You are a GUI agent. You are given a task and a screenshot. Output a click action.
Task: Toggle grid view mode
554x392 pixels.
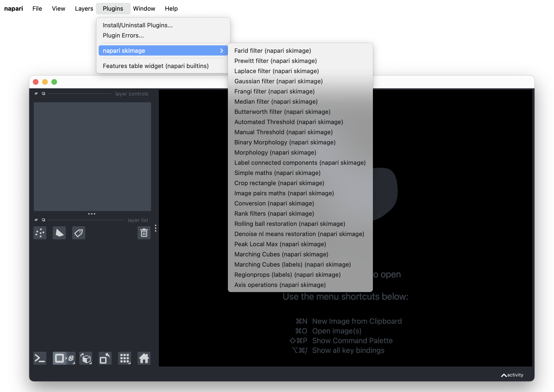(x=124, y=358)
